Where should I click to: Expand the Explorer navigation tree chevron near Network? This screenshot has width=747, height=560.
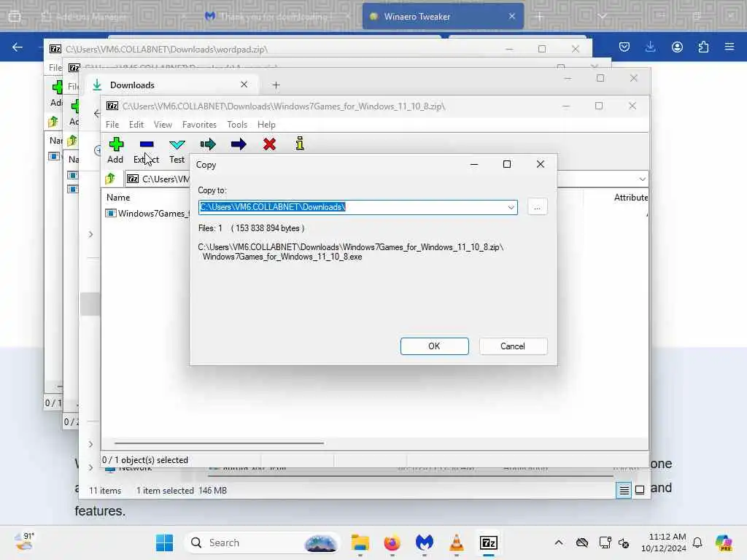(90, 467)
